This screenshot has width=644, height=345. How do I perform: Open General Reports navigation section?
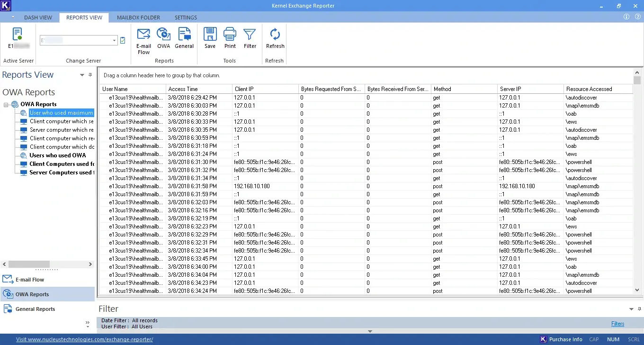[x=48, y=309]
